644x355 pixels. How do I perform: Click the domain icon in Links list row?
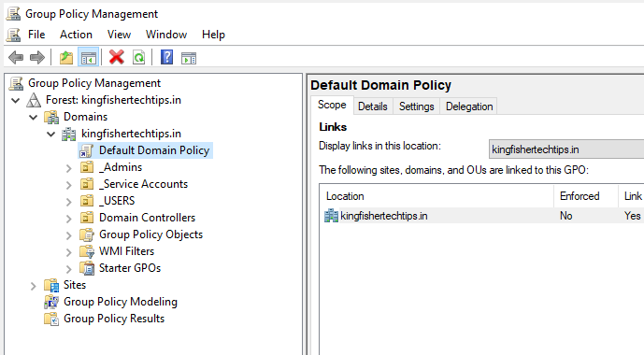click(331, 216)
